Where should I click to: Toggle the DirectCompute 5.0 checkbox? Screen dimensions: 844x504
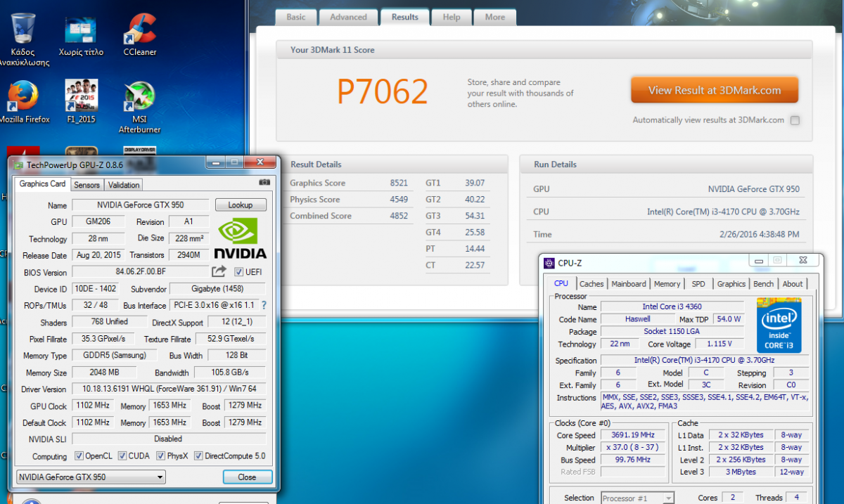coord(198,455)
